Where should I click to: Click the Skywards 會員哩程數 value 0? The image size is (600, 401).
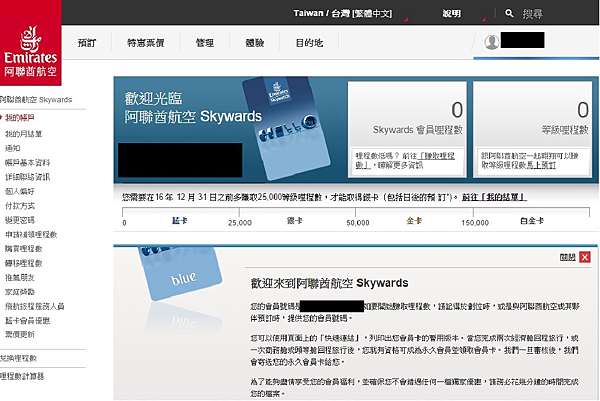pyautogui.click(x=457, y=110)
